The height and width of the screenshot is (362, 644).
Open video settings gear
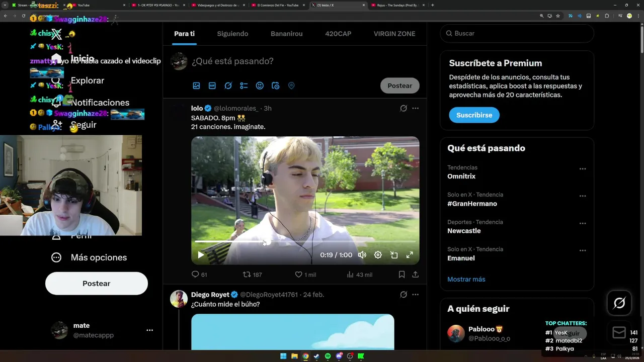[378, 255]
